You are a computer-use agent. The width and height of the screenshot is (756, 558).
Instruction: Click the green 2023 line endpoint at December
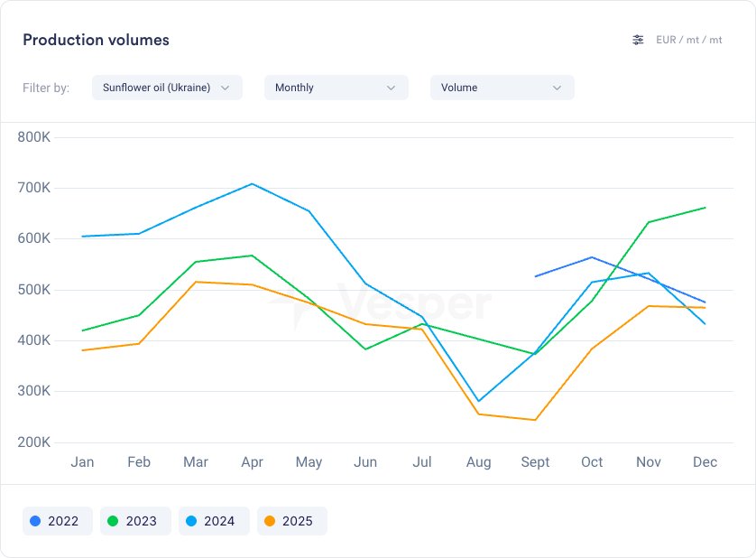[x=705, y=208]
